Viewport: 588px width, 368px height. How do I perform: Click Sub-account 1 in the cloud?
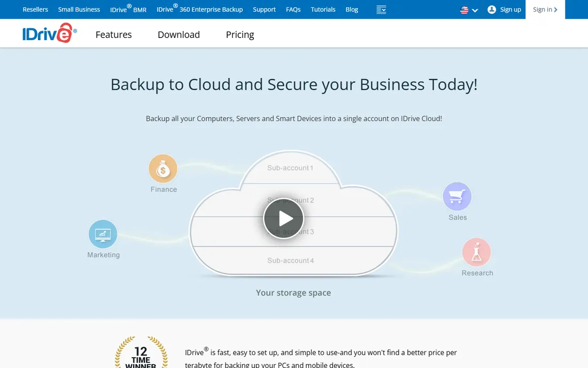click(x=290, y=167)
